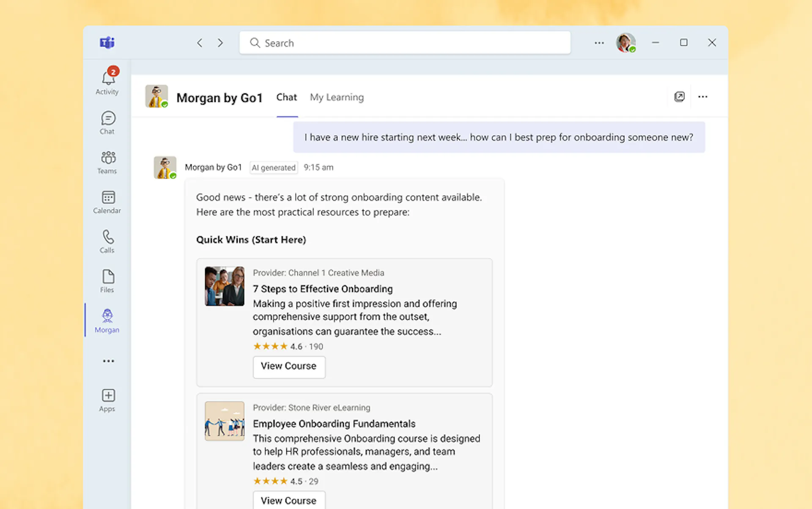Open the Files section icon

pyautogui.click(x=107, y=281)
